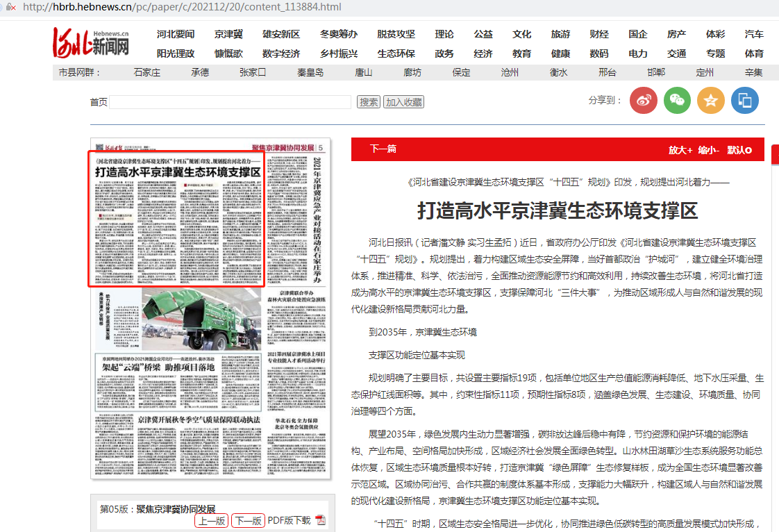Increase text size with 放大+
This screenshot has width=779, height=532.
click(x=680, y=150)
